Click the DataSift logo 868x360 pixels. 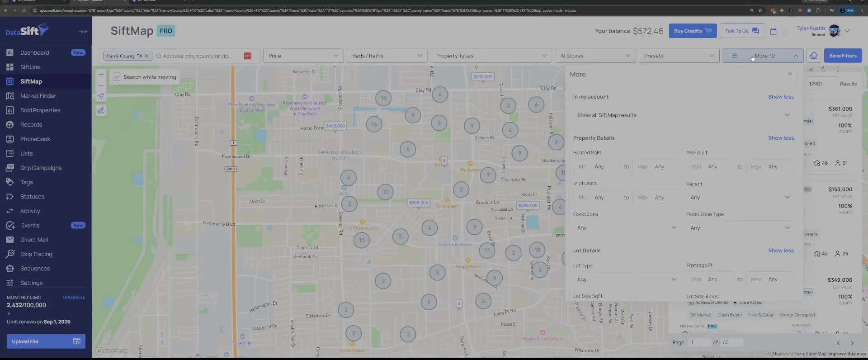[x=27, y=31]
